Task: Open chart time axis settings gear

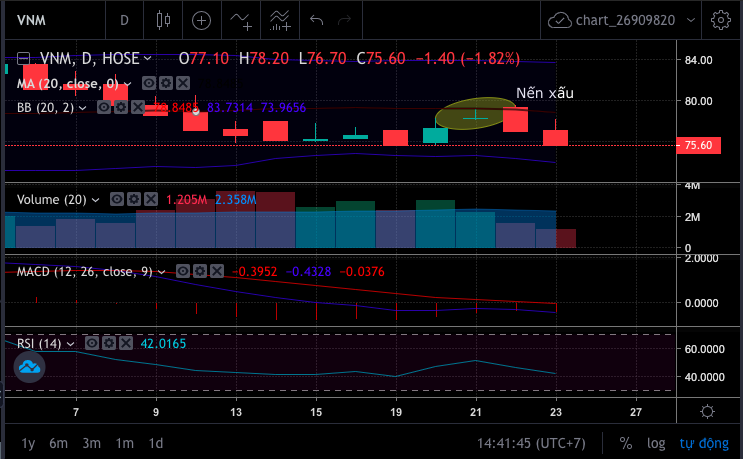Action: 707,412
